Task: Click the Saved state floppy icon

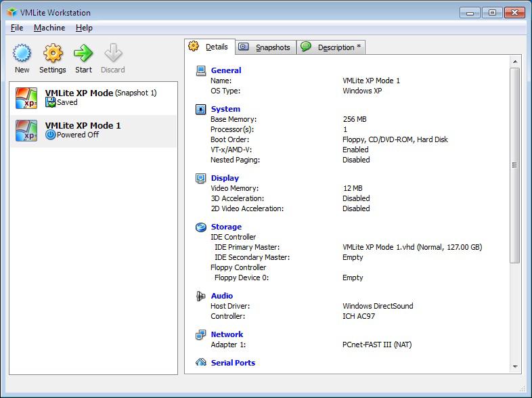Action: [x=50, y=102]
